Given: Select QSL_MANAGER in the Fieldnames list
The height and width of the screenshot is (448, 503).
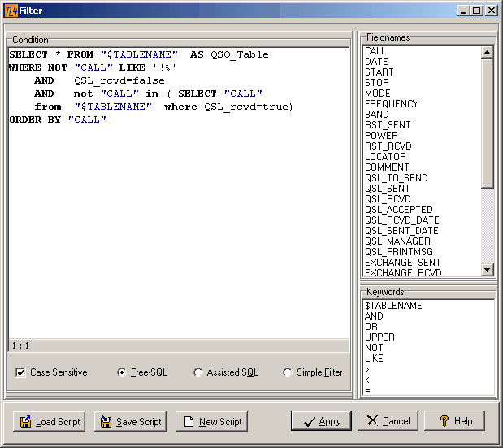Looking at the screenshot, I should [398, 241].
